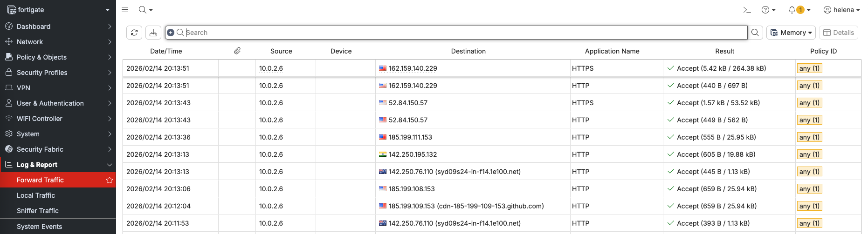Image resolution: width=868 pixels, height=234 pixels.
Task: Click the add filter plus icon
Action: click(171, 33)
